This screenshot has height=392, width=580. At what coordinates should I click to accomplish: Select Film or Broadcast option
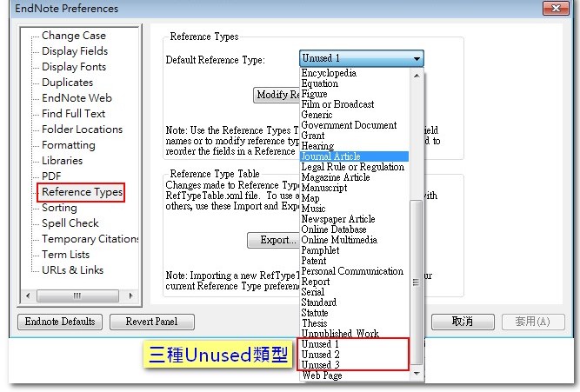337,104
